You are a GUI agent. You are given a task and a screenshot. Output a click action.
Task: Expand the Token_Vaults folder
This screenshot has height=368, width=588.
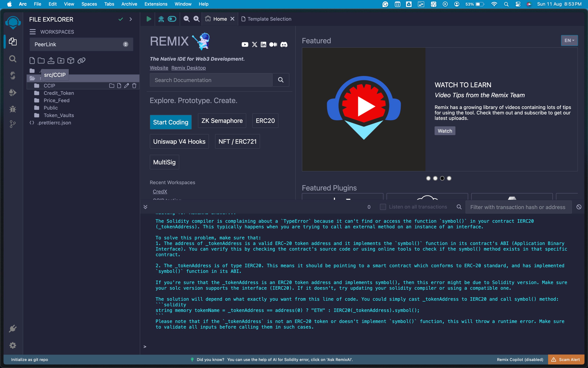[59, 115]
